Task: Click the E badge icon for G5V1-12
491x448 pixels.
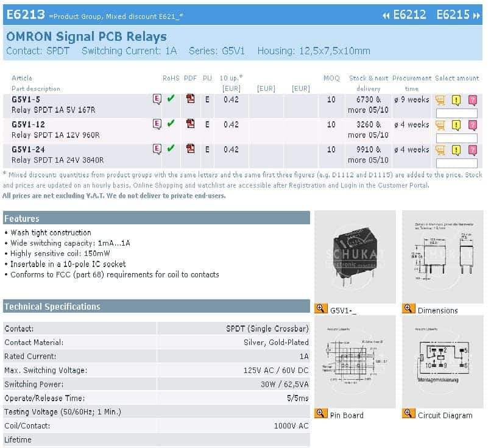Action: tap(157, 124)
